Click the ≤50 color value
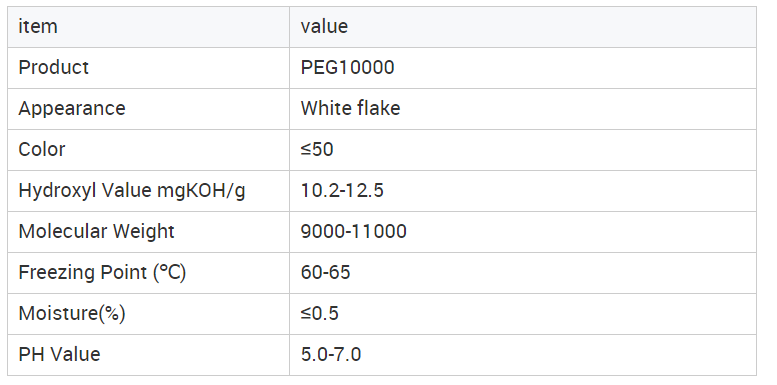 317,149
